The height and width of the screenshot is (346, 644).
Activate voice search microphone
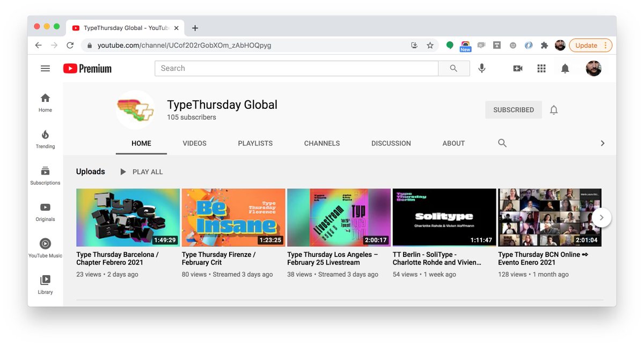pyautogui.click(x=482, y=68)
